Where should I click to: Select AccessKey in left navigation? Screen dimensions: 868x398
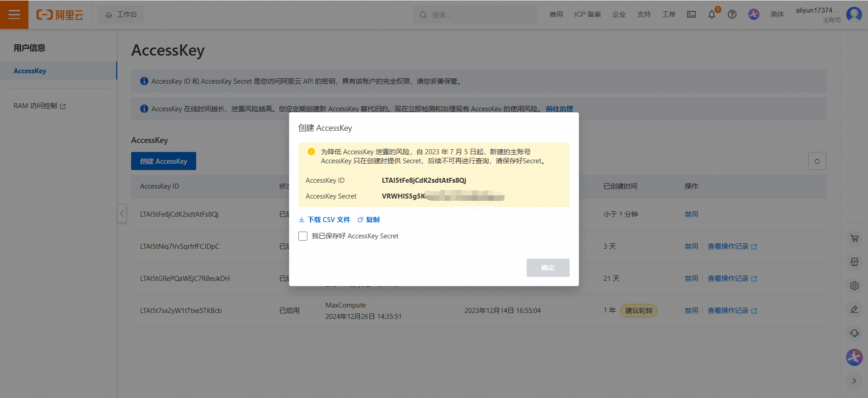(x=30, y=71)
